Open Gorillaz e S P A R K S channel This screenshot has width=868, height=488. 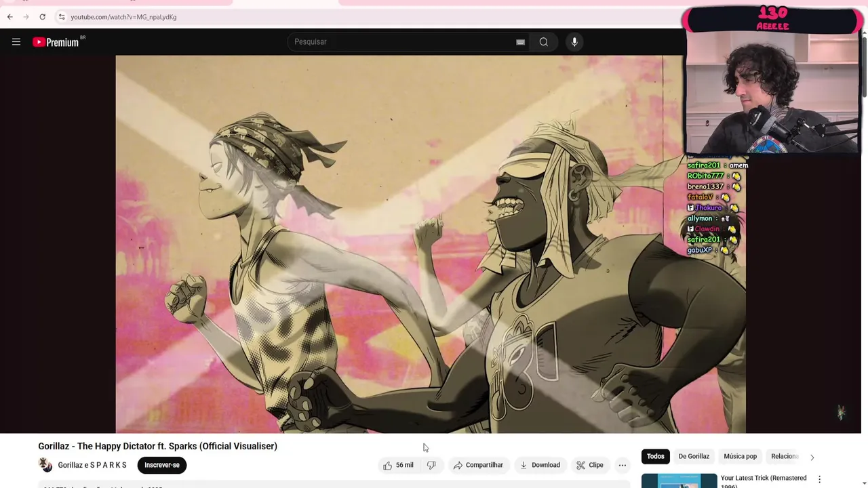[92, 465]
